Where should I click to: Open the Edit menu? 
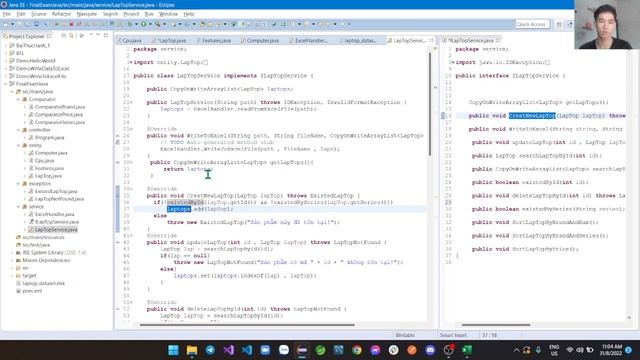(x=21, y=14)
